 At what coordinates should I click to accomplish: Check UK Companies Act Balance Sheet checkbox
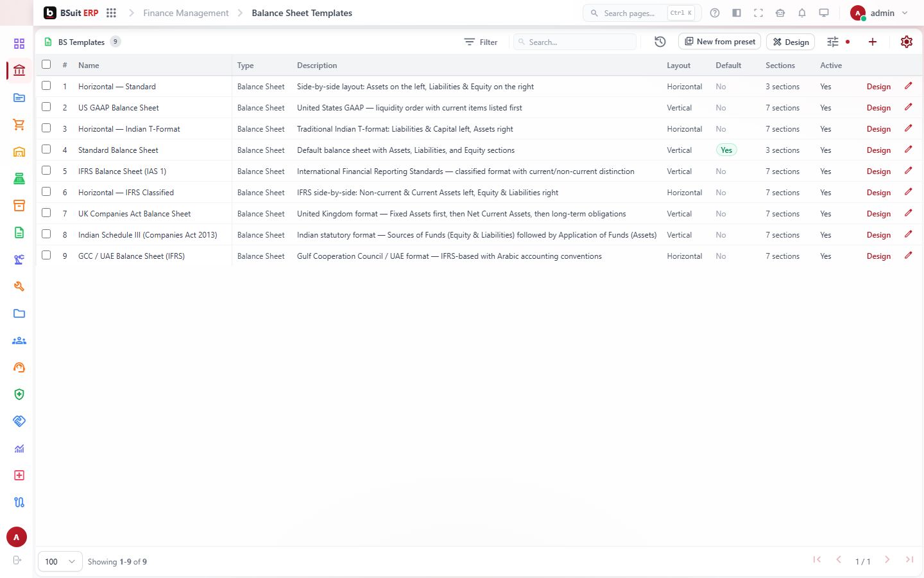pyautogui.click(x=46, y=213)
